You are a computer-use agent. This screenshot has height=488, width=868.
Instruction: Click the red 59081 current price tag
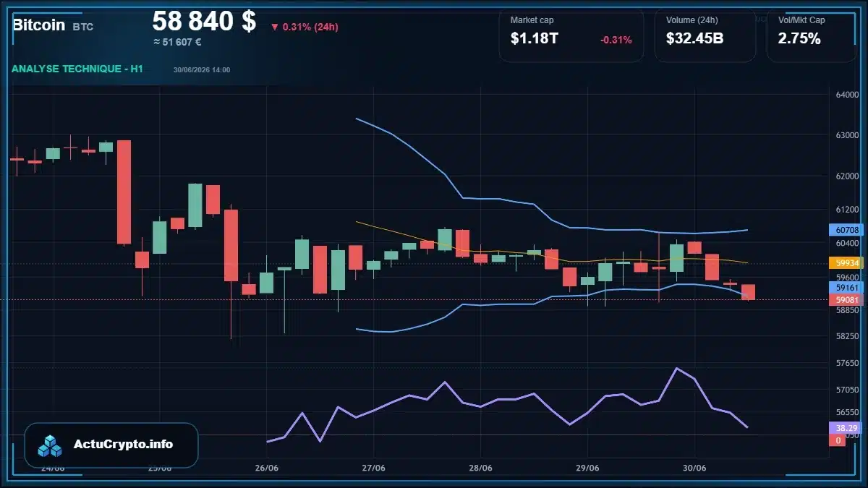pos(847,299)
